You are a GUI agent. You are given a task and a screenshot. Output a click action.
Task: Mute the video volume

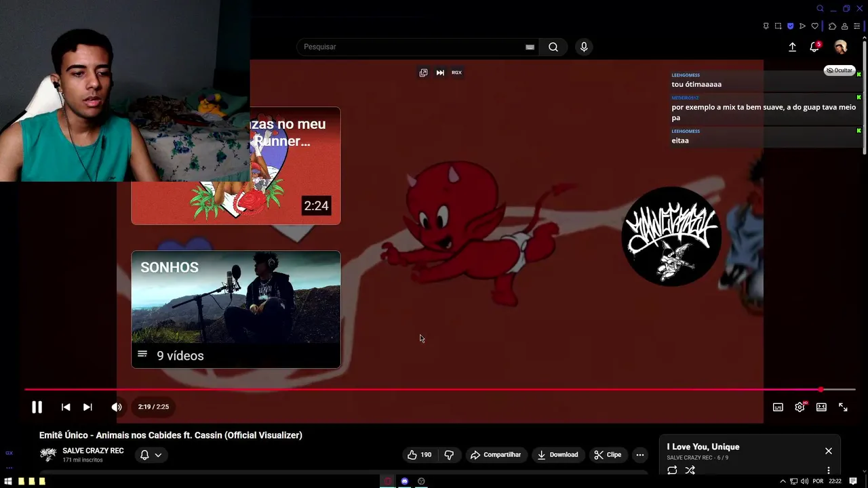pyautogui.click(x=117, y=407)
